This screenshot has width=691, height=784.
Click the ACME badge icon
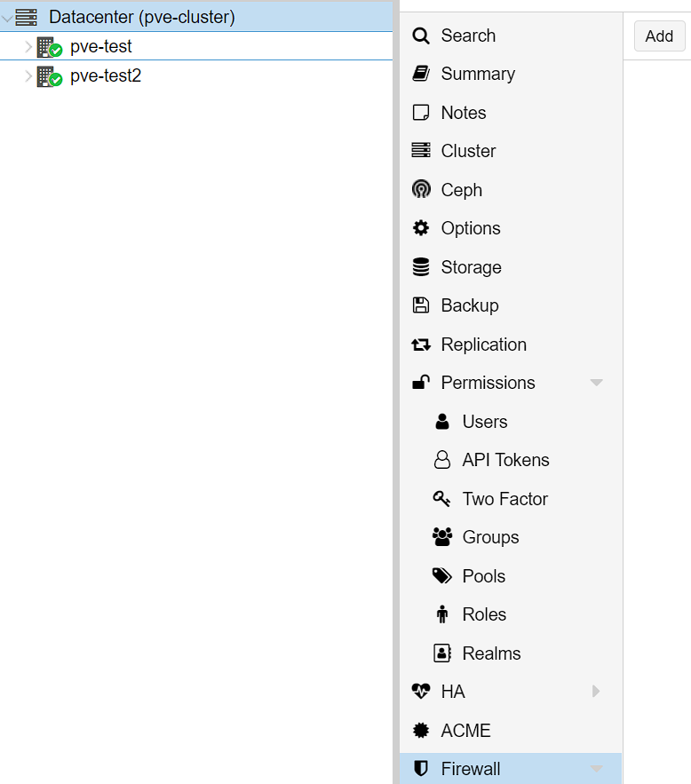click(421, 731)
